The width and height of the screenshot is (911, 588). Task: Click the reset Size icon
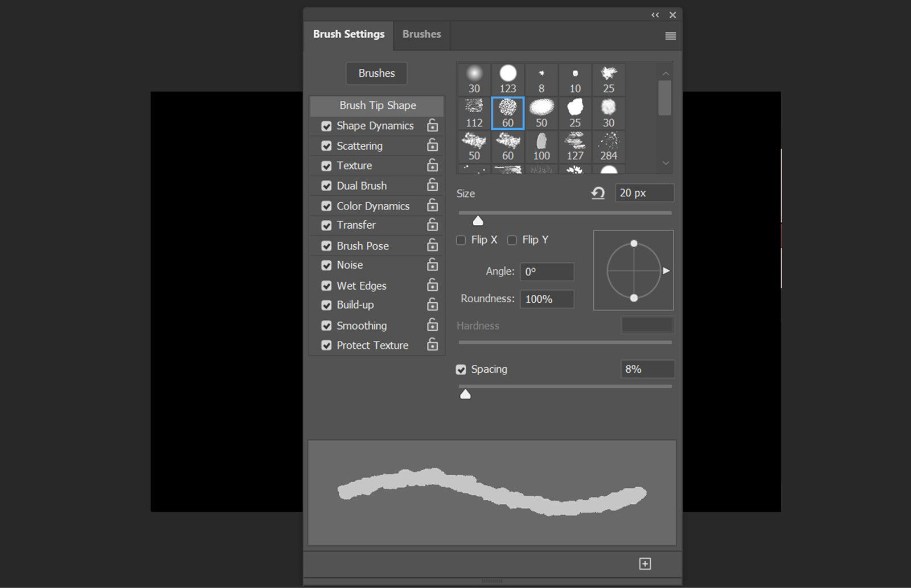click(x=598, y=193)
